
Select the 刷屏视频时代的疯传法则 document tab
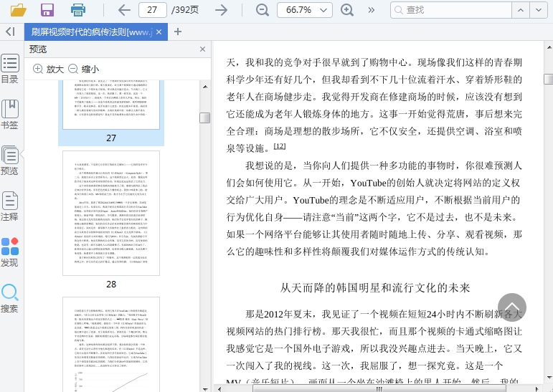(x=90, y=32)
